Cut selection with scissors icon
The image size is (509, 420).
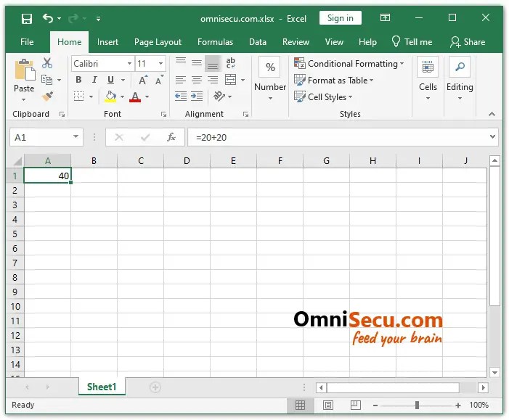click(47, 63)
